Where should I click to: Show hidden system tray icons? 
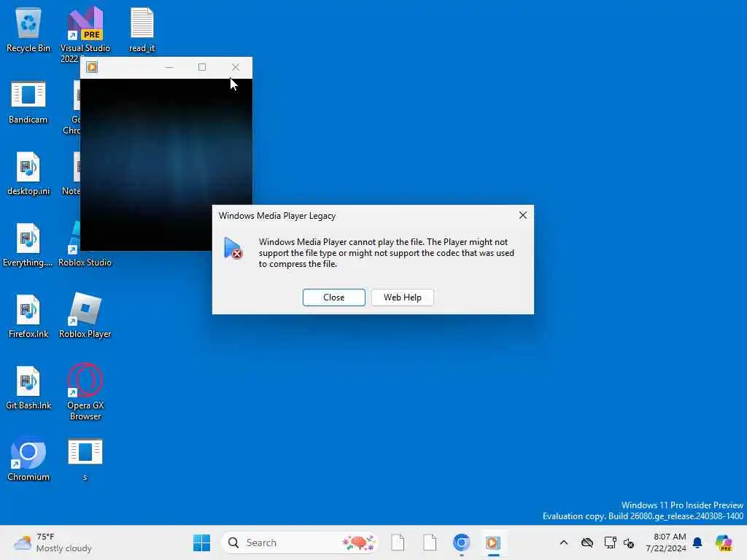[x=564, y=542]
